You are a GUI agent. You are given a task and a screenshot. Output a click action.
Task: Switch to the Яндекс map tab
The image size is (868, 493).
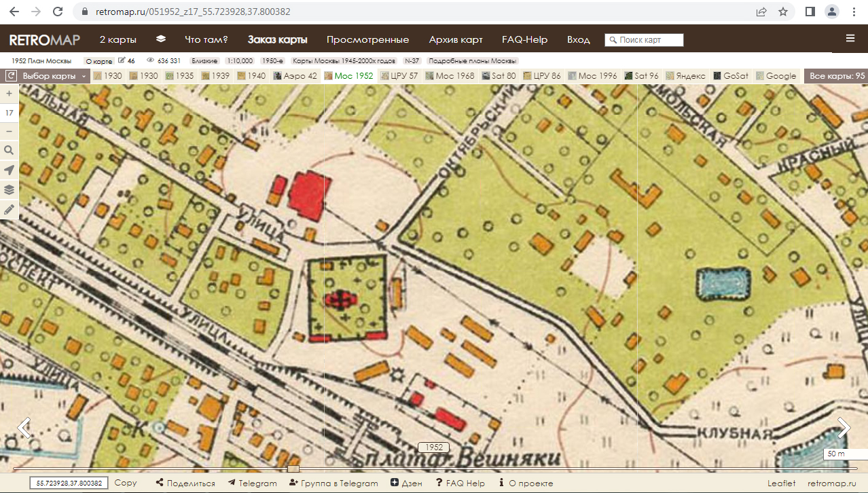[687, 76]
